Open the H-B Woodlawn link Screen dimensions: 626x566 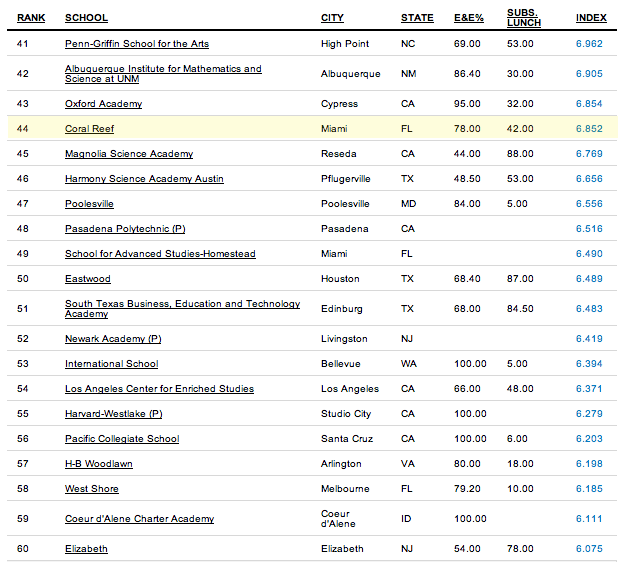coord(99,464)
